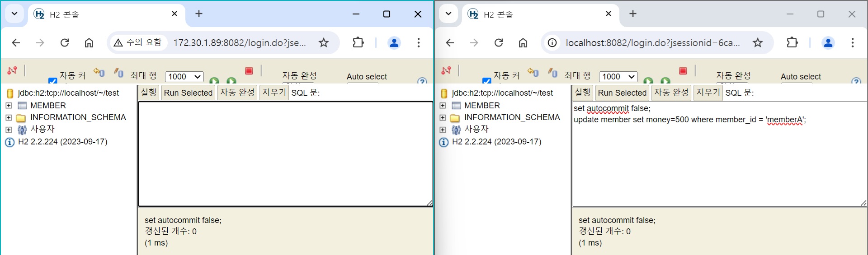The height and width of the screenshot is (255, 868).
Task: Open a new tab in the right browser
Action: (x=633, y=14)
